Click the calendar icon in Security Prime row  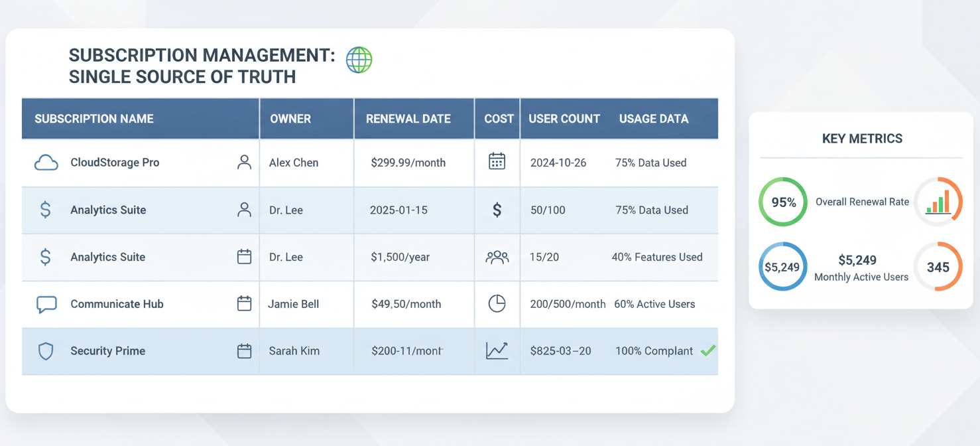244,350
